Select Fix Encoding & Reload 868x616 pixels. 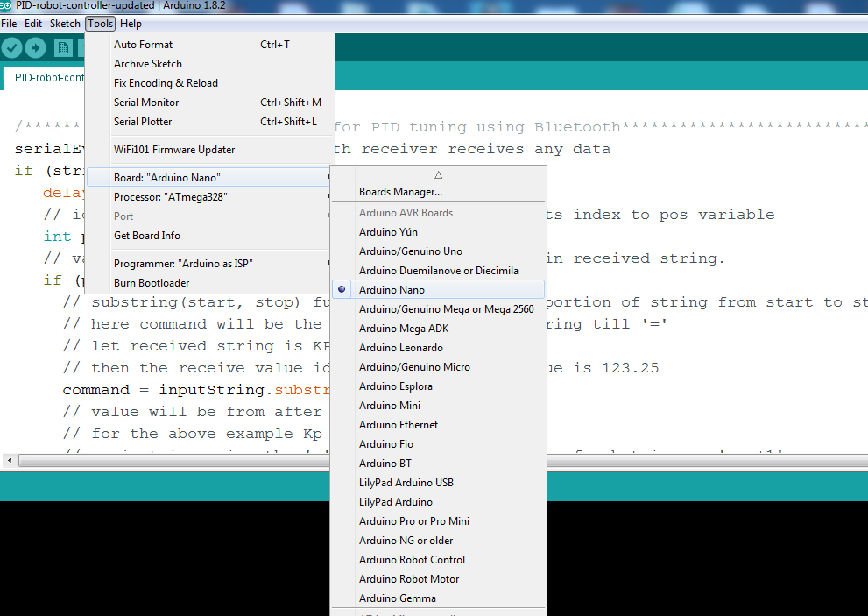[209, 83]
